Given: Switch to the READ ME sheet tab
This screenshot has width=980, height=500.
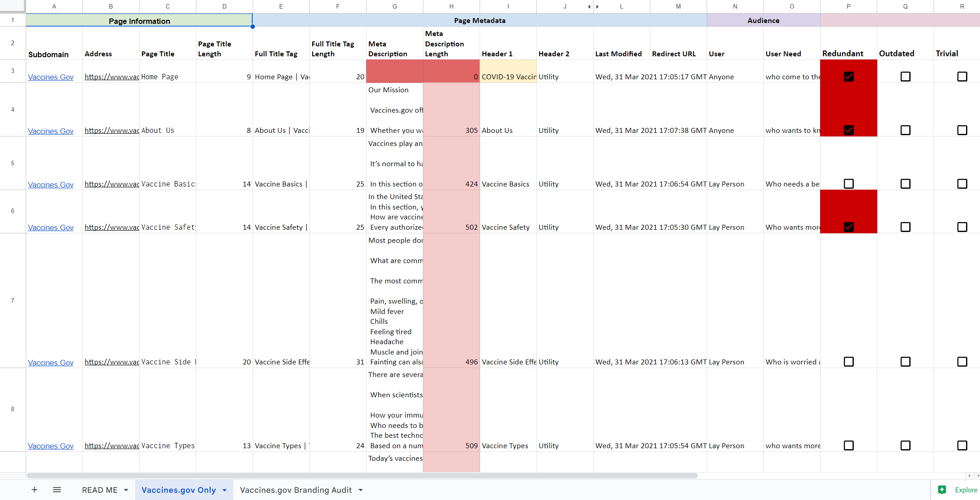Looking at the screenshot, I should [x=100, y=490].
